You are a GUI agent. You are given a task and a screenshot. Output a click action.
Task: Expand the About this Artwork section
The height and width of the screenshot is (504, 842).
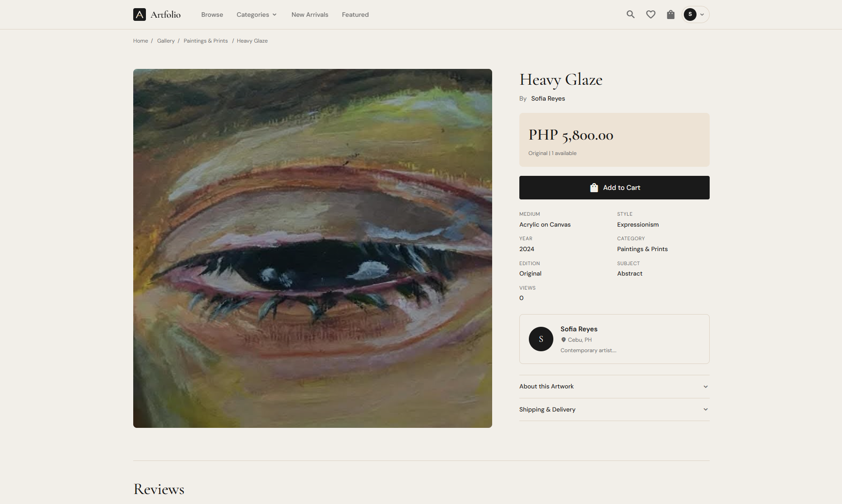(x=614, y=386)
